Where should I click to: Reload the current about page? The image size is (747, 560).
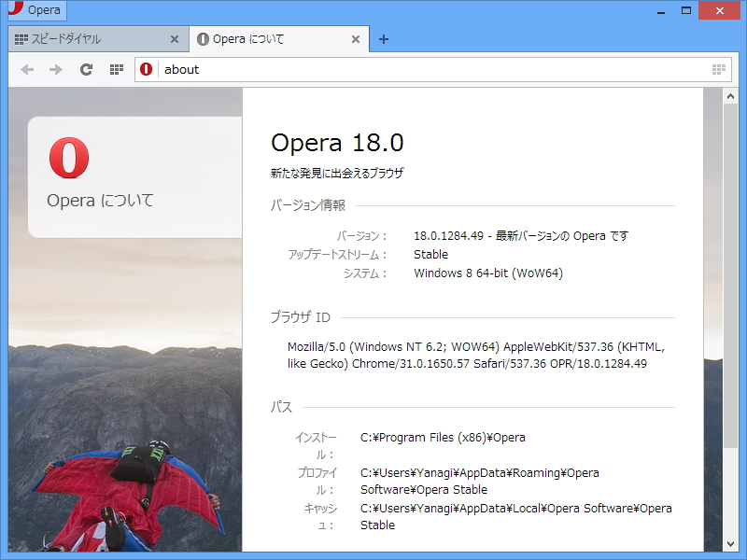click(x=86, y=68)
